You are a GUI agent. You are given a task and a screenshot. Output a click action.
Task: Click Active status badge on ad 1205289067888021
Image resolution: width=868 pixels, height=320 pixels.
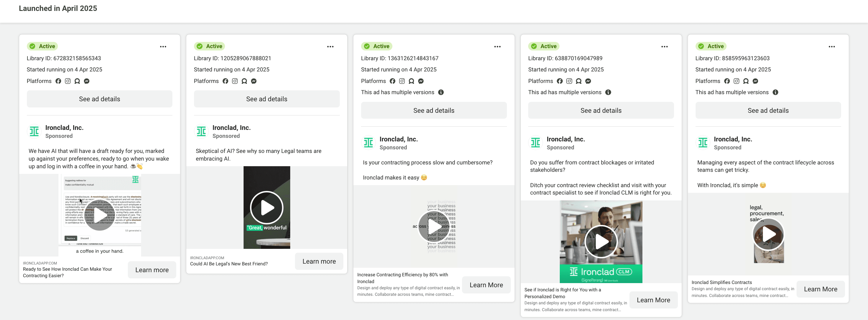[x=210, y=46]
